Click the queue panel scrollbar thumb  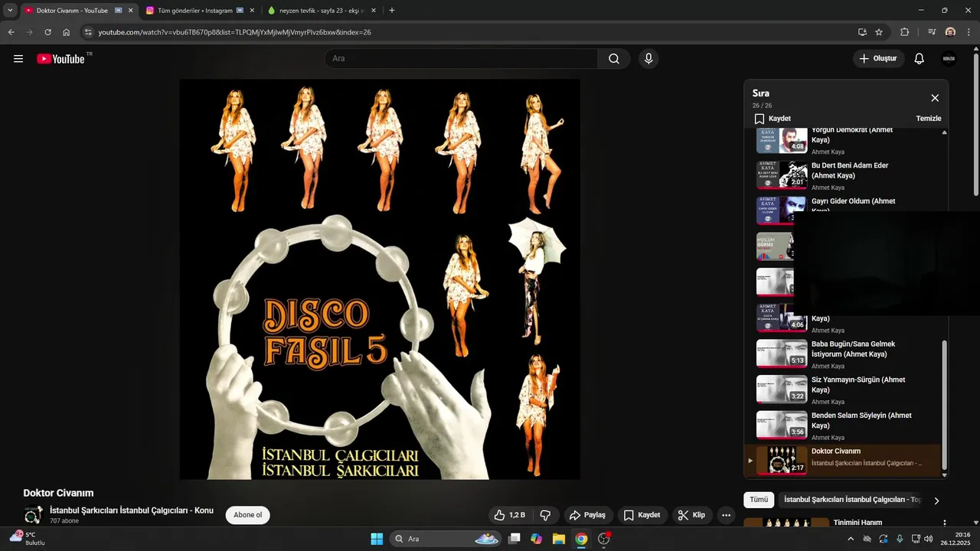(x=944, y=405)
